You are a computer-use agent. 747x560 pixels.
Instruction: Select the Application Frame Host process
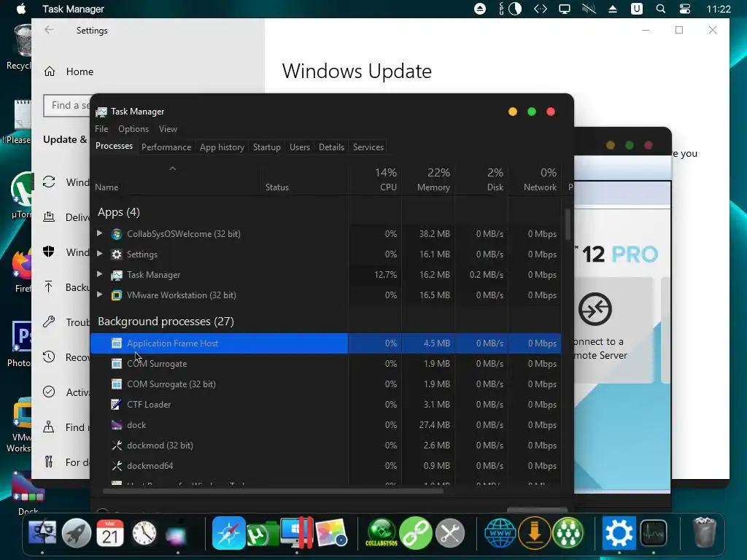[x=325, y=343]
